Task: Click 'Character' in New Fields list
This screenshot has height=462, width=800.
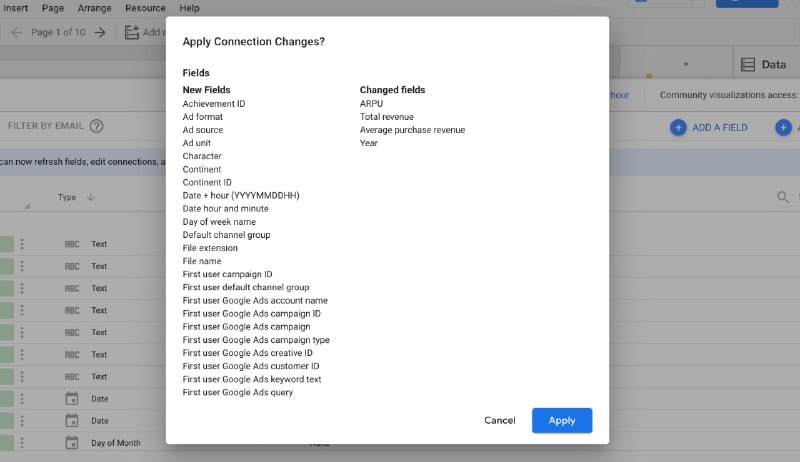Action: pos(202,156)
